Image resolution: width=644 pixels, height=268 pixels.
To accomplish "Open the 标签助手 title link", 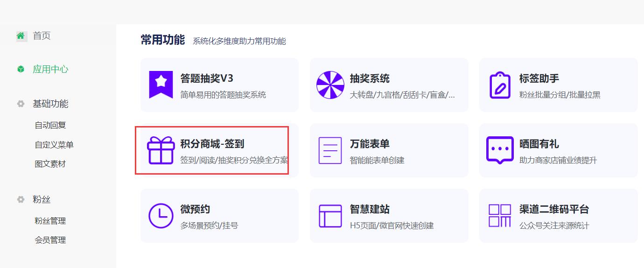I will point(539,78).
